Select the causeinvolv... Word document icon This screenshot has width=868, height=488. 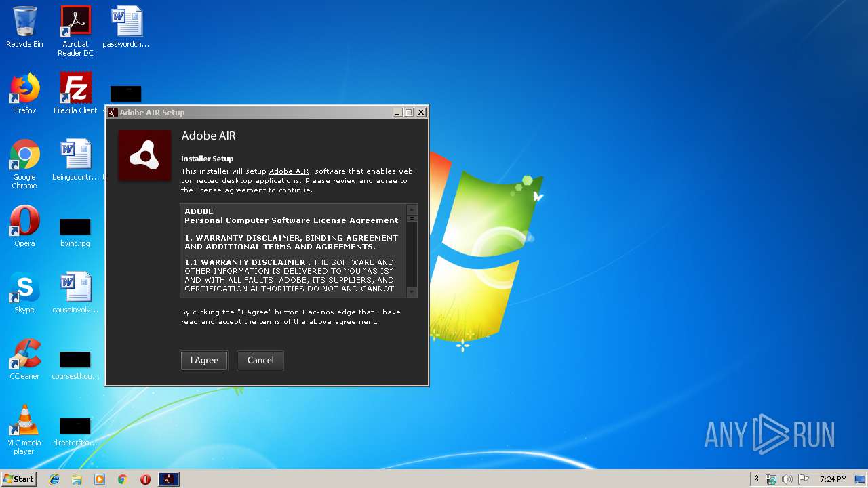[75, 293]
